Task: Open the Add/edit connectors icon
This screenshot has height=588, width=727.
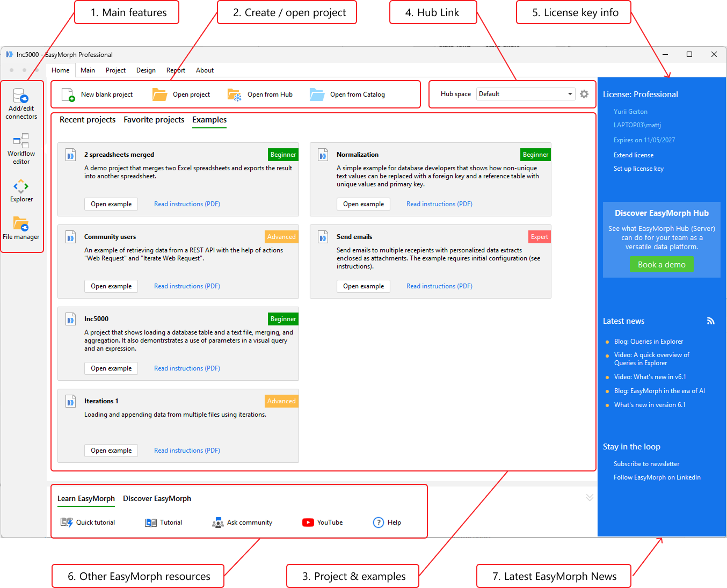Action: (21, 96)
